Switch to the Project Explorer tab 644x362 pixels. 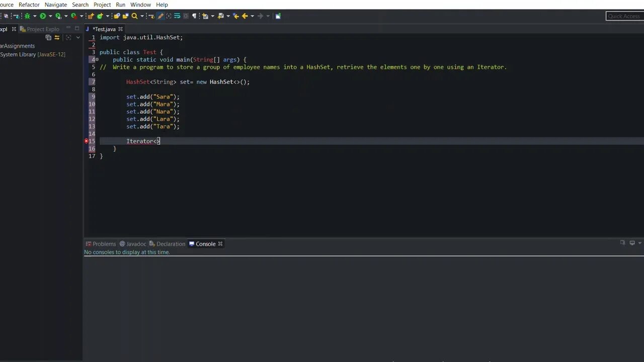40,29
